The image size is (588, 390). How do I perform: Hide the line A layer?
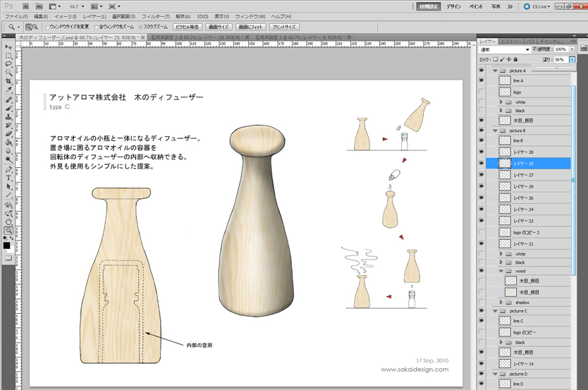coord(482,81)
